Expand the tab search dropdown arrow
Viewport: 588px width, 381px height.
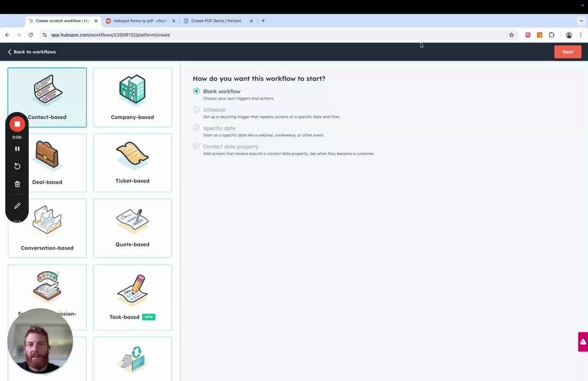pos(581,21)
